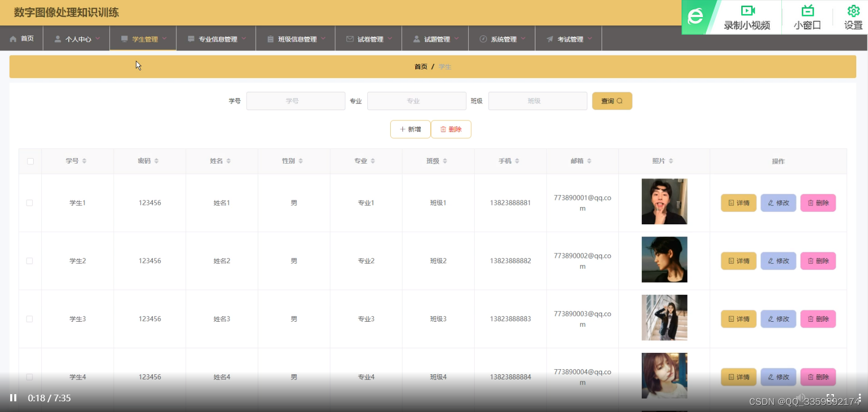This screenshot has height=412, width=868.
Task: Expand the 系统管理 dropdown arrow
Action: (523, 38)
